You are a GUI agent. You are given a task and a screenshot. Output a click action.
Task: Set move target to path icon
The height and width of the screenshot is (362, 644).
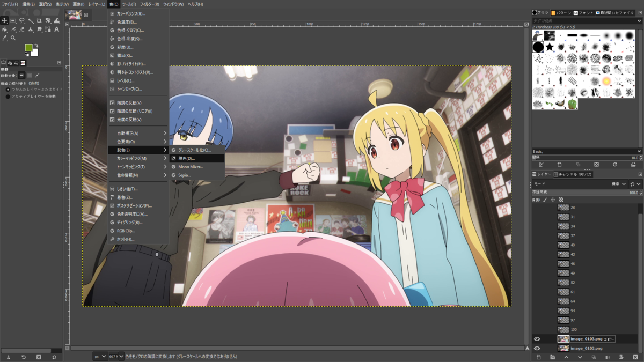point(37,76)
